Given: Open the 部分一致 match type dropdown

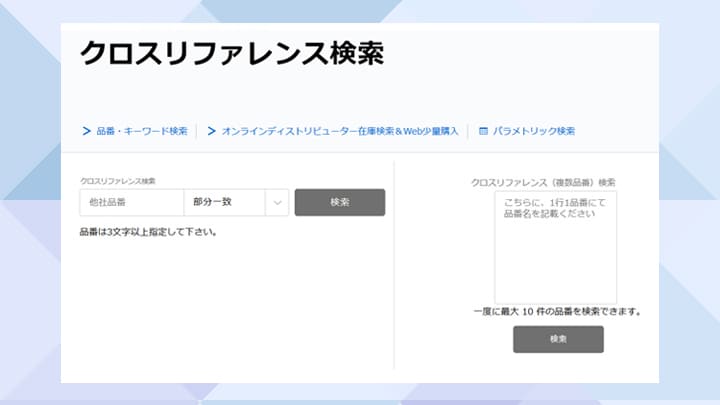Looking at the screenshot, I should 236,202.
